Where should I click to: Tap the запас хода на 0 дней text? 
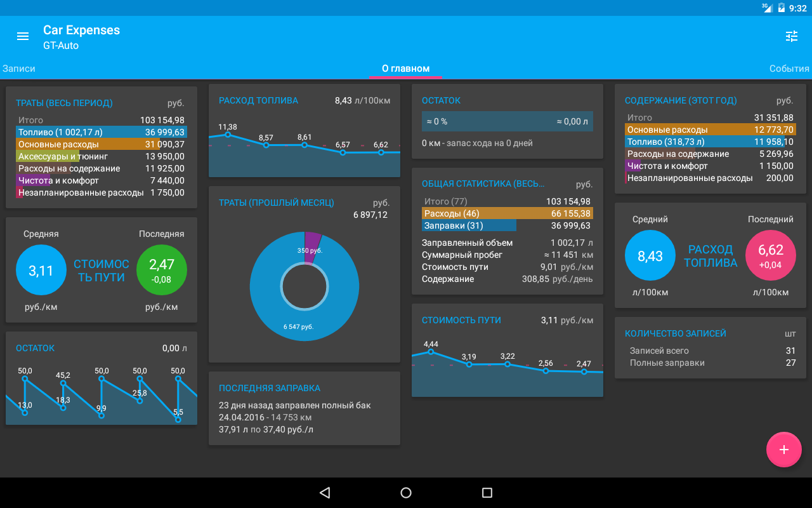coord(490,143)
